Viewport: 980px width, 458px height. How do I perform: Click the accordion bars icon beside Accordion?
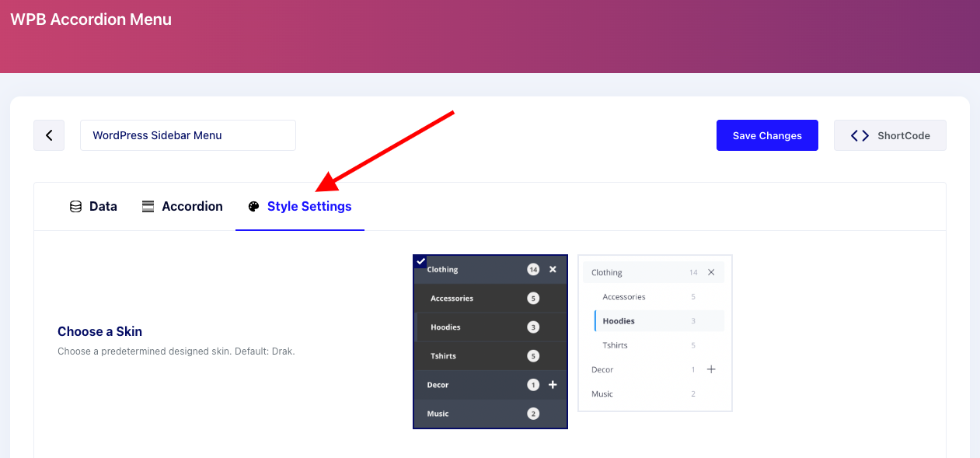(148, 207)
